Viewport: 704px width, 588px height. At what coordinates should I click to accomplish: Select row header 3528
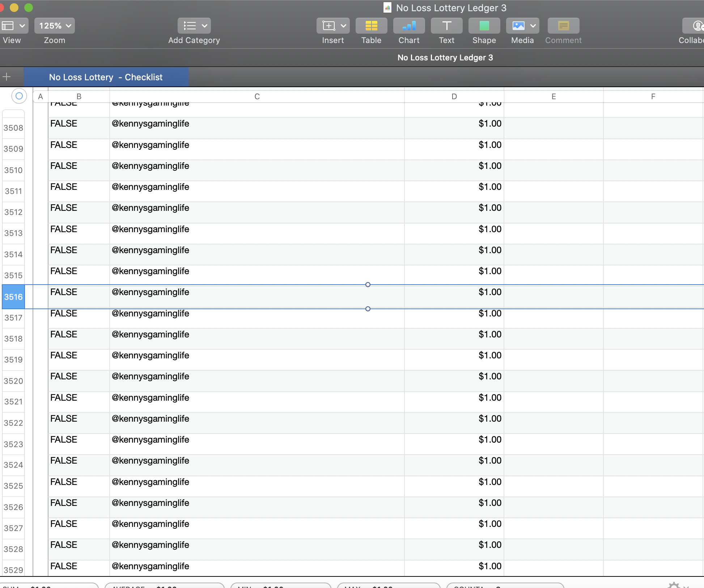(x=13, y=549)
